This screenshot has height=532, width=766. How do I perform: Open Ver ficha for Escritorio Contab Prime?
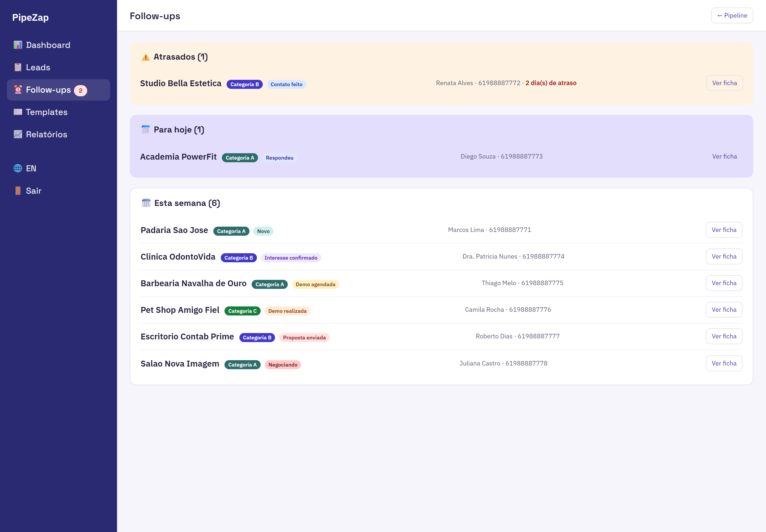(x=724, y=336)
